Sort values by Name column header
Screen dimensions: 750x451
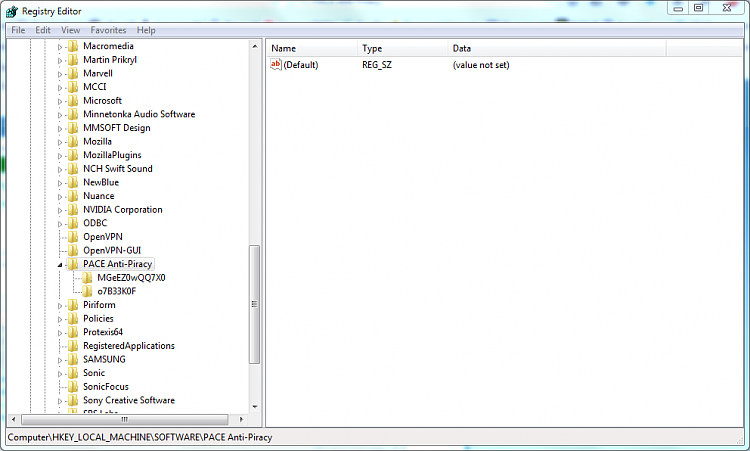(312, 48)
